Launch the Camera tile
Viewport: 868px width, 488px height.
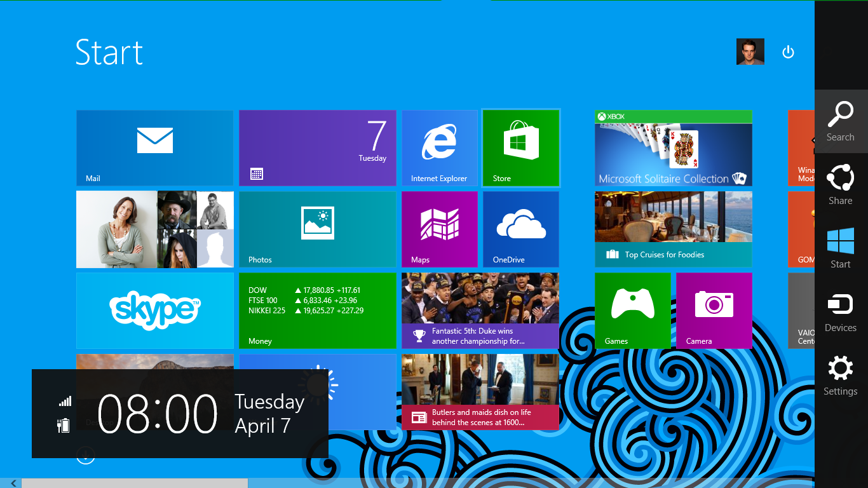714,311
